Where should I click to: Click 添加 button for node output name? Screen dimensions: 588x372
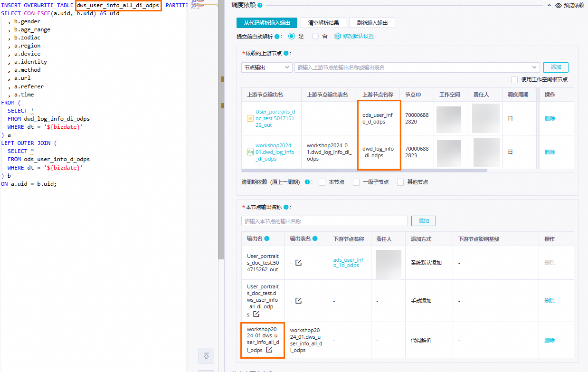click(424, 221)
